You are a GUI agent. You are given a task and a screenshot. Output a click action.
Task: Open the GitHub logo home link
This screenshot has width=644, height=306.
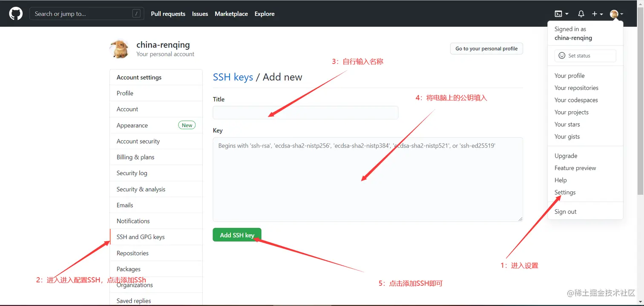[16, 14]
